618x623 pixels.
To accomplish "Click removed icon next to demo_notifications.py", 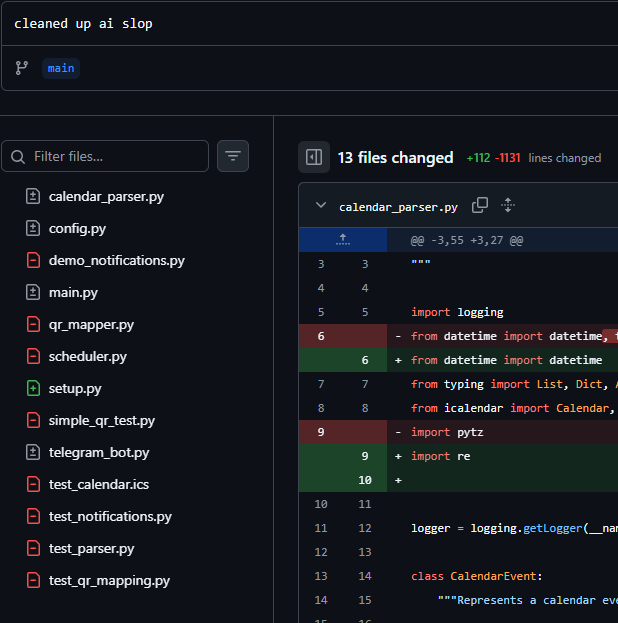I will click(33, 260).
